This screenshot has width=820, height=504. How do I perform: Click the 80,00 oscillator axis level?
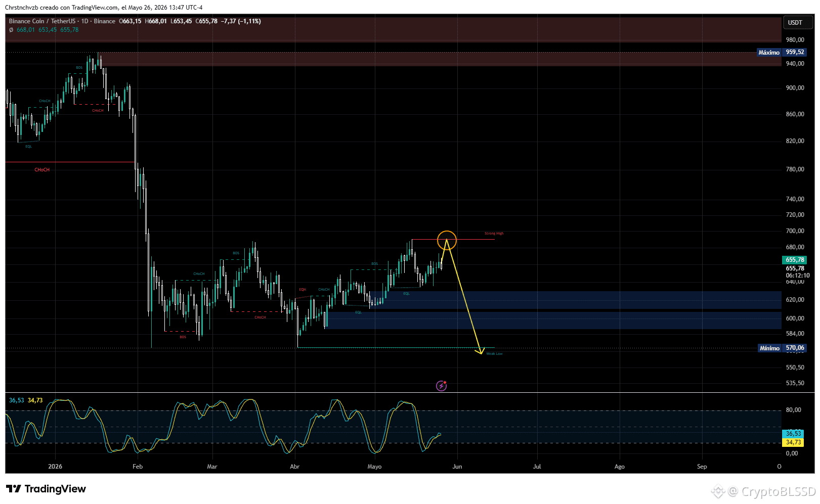click(793, 410)
